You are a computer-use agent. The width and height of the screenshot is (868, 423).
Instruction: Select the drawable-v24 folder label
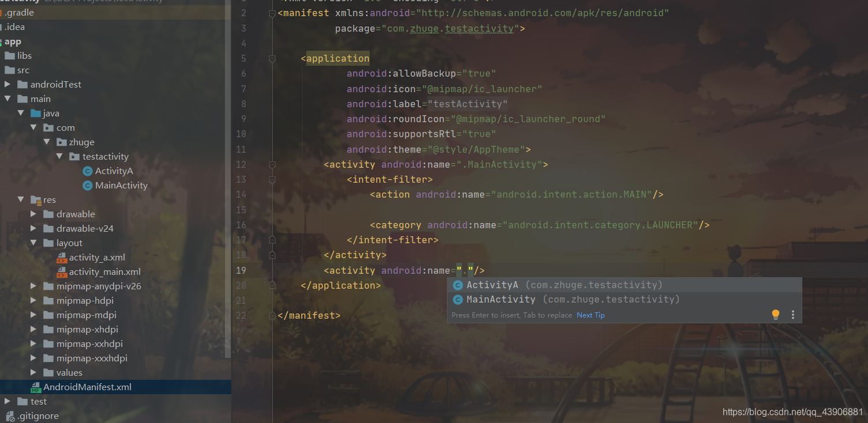85,228
